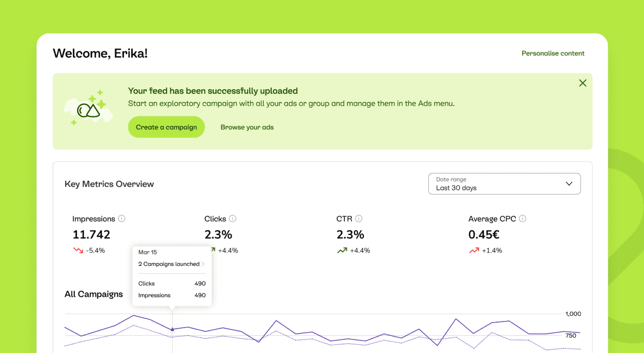Click the Key Metrics Overview heading

109,184
